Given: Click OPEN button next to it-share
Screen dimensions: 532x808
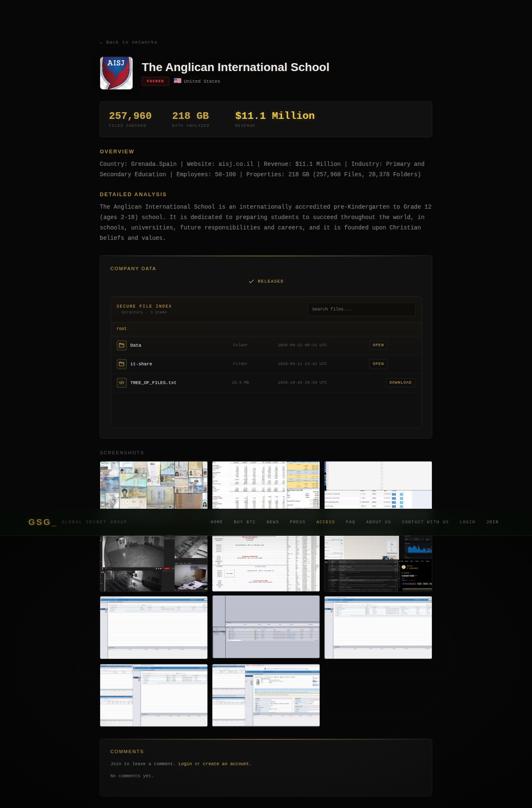Looking at the screenshot, I should click(x=378, y=364).
